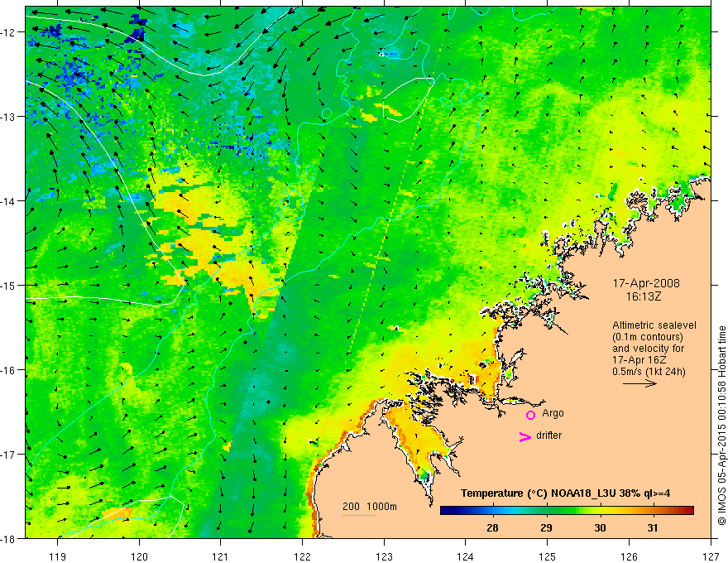The width and height of the screenshot is (728, 563).
Task: Click the longitude axis label "120"
Action: [139, 556]
